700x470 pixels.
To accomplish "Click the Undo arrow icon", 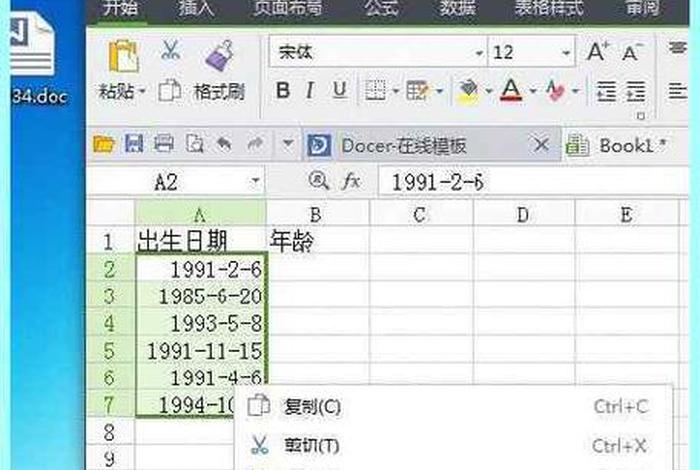I will coord(224,145).
